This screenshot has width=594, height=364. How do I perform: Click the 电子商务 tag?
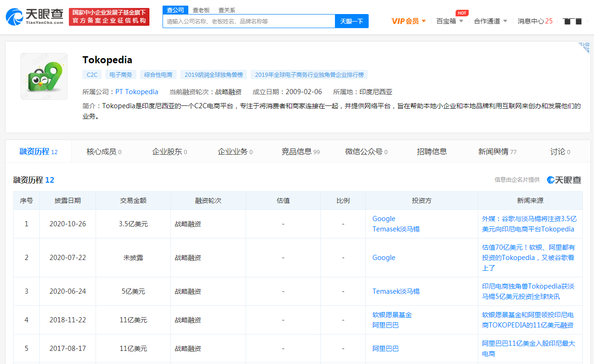click(x=121, y=74)
